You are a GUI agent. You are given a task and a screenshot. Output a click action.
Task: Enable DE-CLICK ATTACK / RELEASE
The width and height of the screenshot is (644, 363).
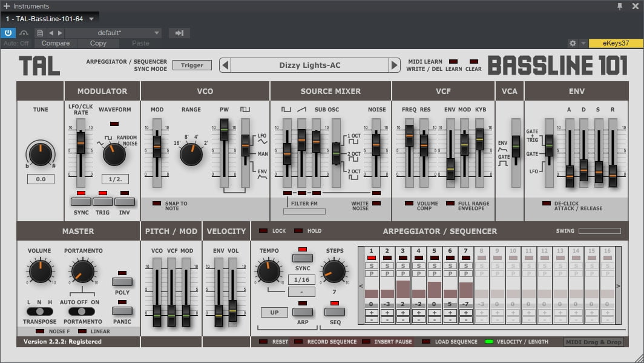coord(546,204)
